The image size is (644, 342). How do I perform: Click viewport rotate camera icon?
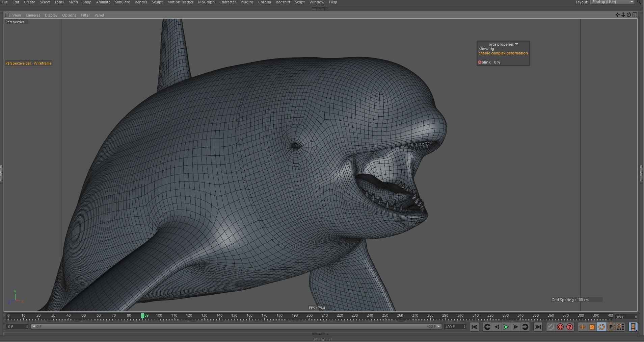tap(629, 15)
